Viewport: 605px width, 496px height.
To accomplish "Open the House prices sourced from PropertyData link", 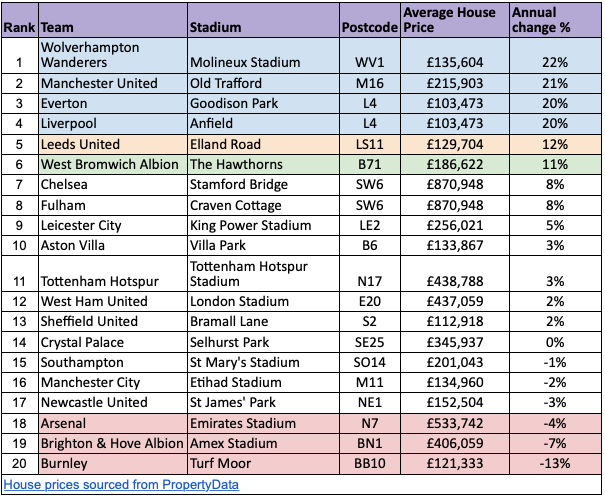I will pyautogui.click(x=121, y=484).
